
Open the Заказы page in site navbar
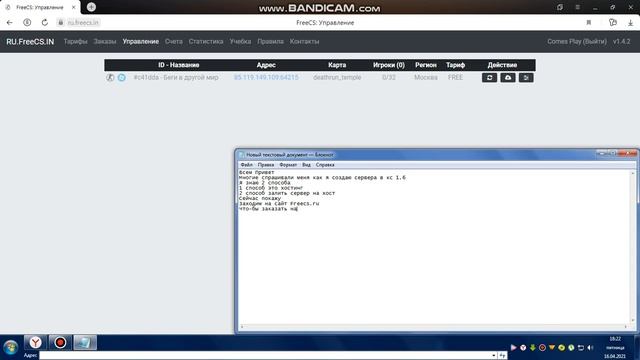(105, 41)
